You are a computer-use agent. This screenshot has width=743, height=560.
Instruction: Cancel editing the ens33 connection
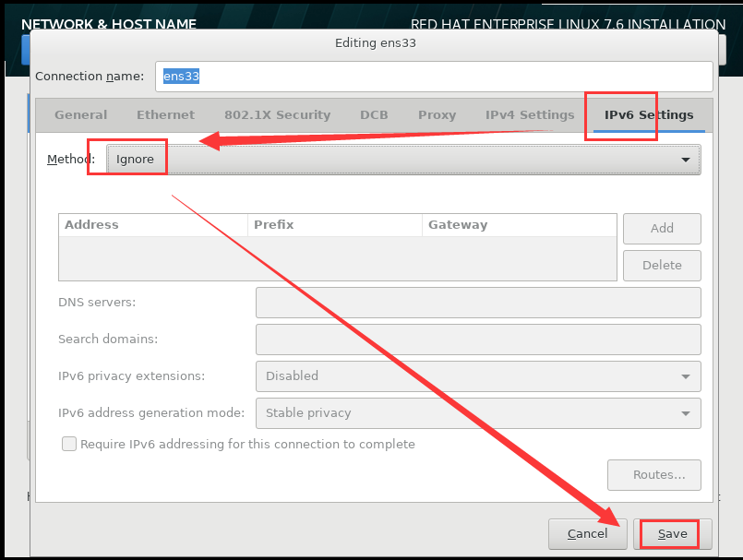tap(587, 533)
